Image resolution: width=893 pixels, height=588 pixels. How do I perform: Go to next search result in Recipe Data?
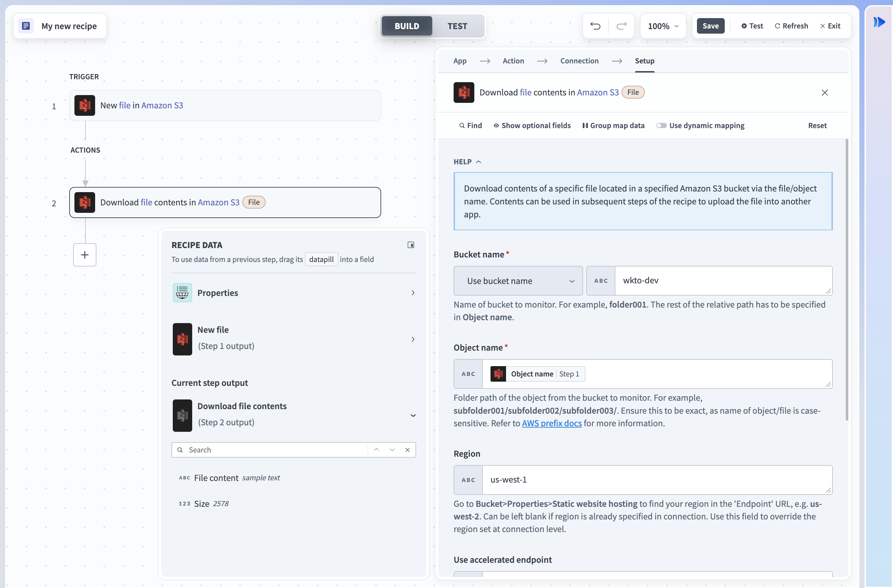[392, 450]
